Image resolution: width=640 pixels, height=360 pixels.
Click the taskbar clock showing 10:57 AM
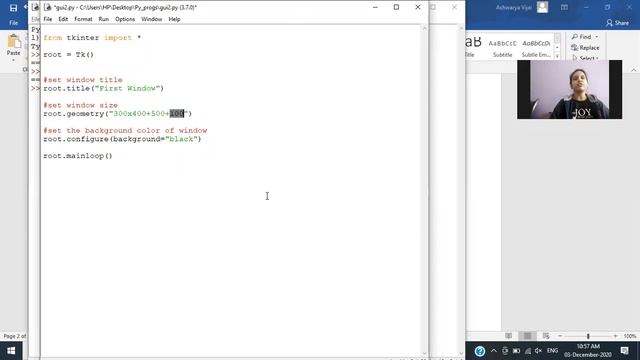[x=588, y=351]
